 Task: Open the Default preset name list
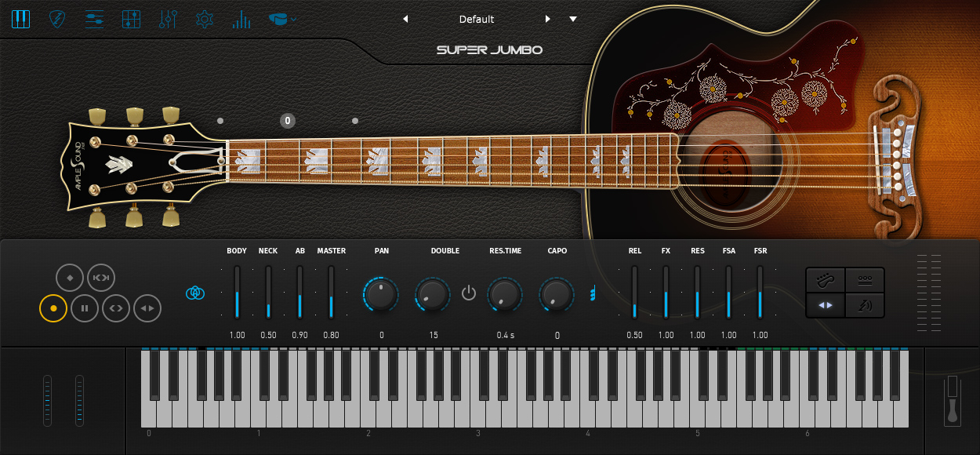point(477,19)
